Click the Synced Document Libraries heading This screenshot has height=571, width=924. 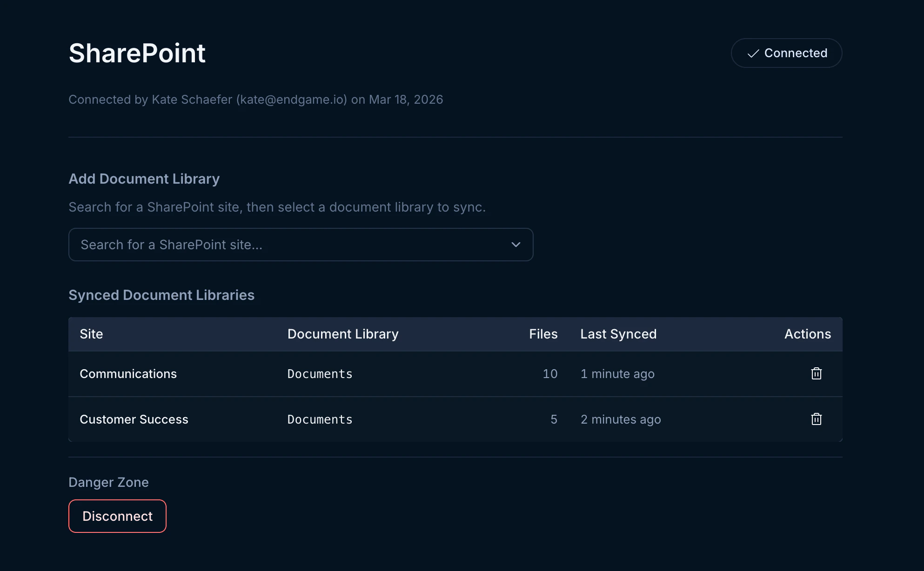click(x=161, y=295)
